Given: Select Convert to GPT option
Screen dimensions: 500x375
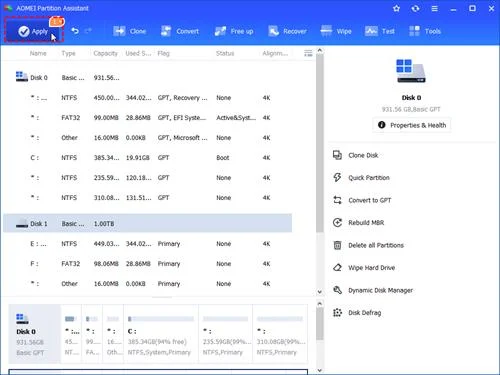Looking at the screenshot, I should [362, 200].
